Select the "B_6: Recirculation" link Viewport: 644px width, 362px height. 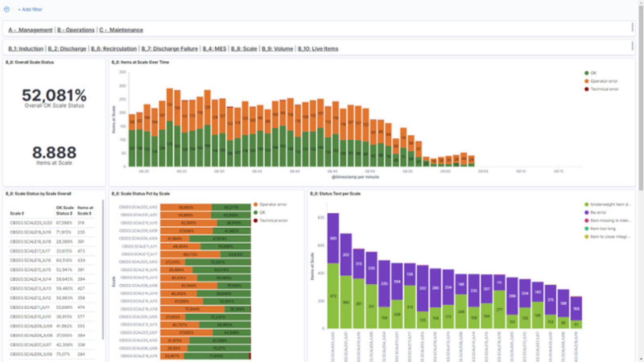[114, 49]
